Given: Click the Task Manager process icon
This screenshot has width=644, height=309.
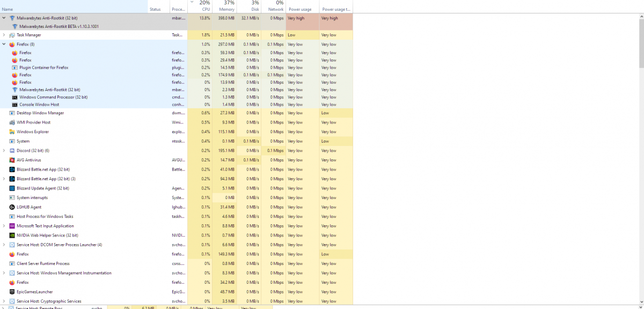Looking at the screenshot, I should tap(12, 35).
